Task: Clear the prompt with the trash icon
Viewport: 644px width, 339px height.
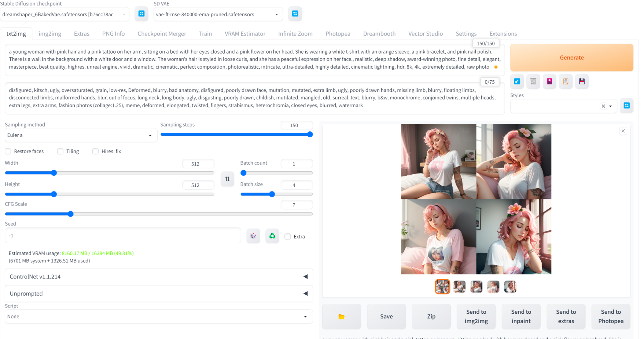Action: coord(533,81)
